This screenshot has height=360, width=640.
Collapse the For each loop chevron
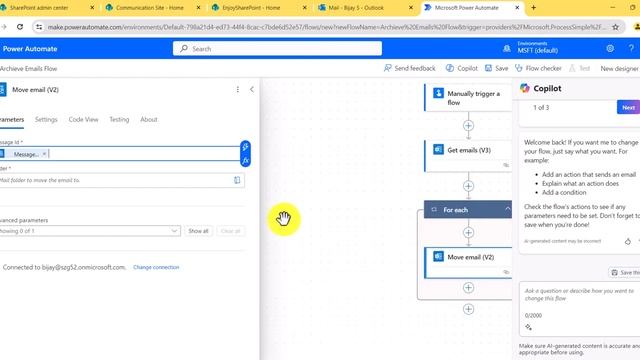(507, 209)
